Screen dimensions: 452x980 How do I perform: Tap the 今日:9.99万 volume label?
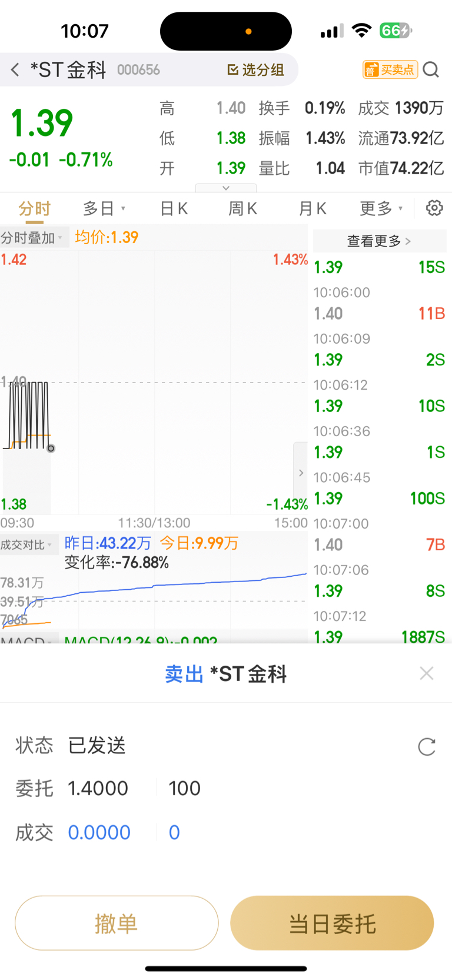pos(199,543)
